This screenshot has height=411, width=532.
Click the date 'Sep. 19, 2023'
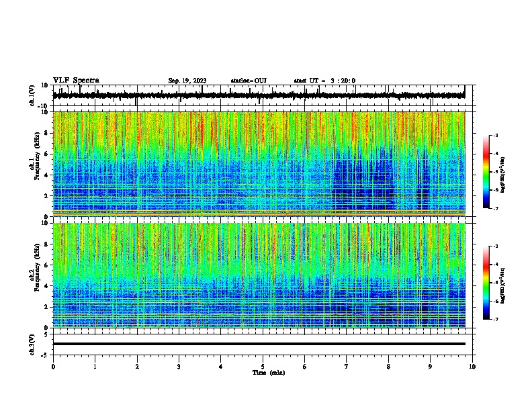click(x=187, y=81)
